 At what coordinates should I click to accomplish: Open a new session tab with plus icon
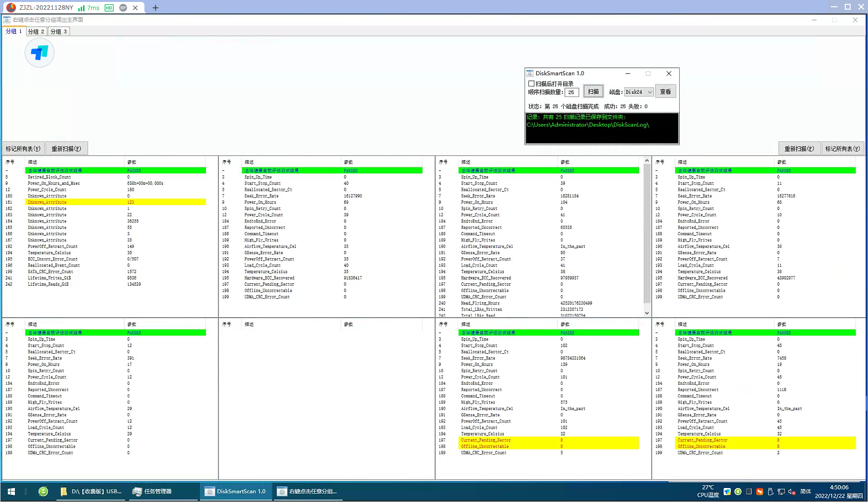tap(156, 8)
